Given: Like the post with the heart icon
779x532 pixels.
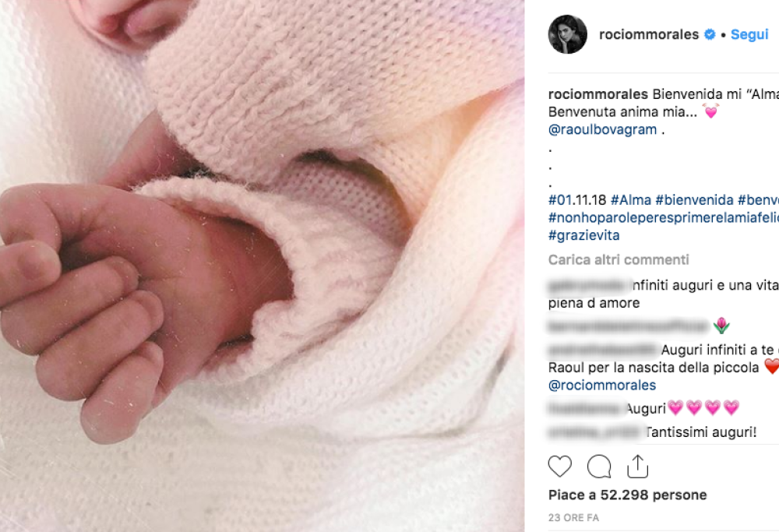Looking at the screenshot, I should pyautogui.click(x=560, y=467).
